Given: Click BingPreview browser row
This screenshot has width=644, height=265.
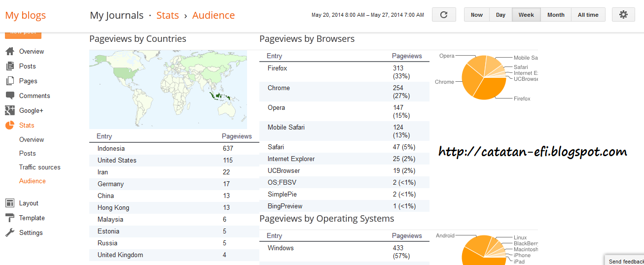Looking at the screenshot, I should click(x=344, y=206).
